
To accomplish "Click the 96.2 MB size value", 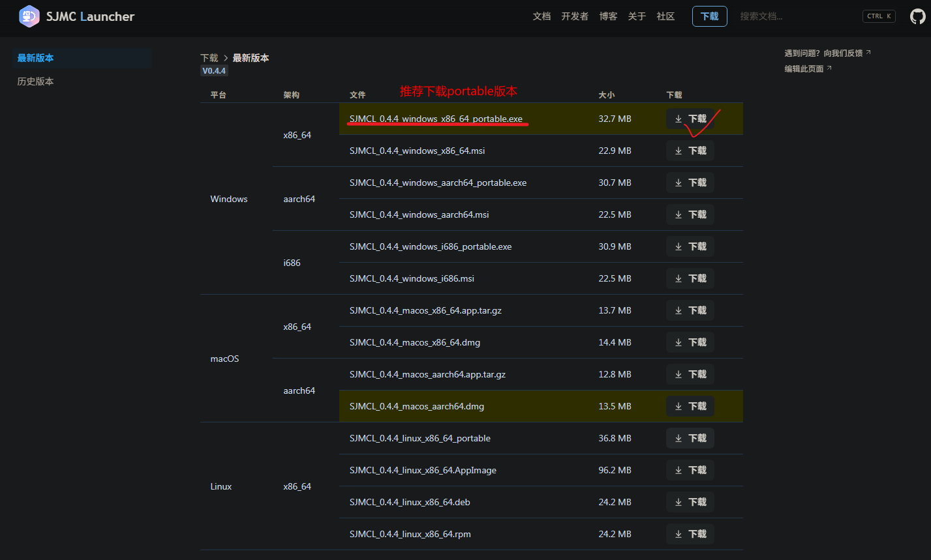I will (615, 470).
